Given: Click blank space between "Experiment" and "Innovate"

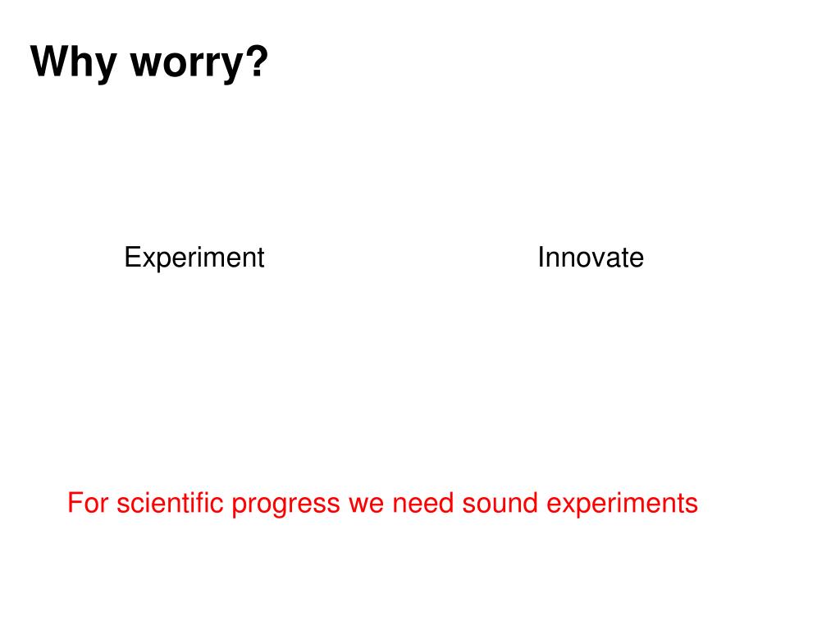Looking at the screenshot, I should pyautogui.click(x=402, y=258).
